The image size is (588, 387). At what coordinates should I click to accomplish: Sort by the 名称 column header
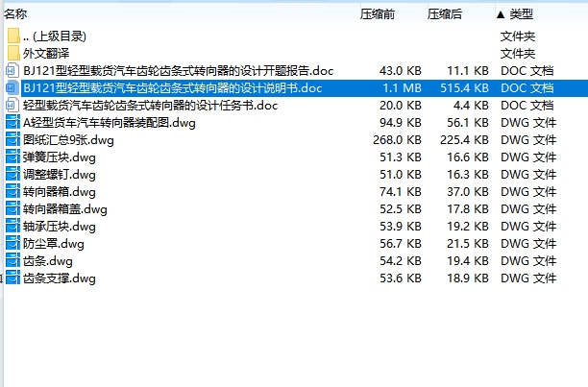pos(15,13)
